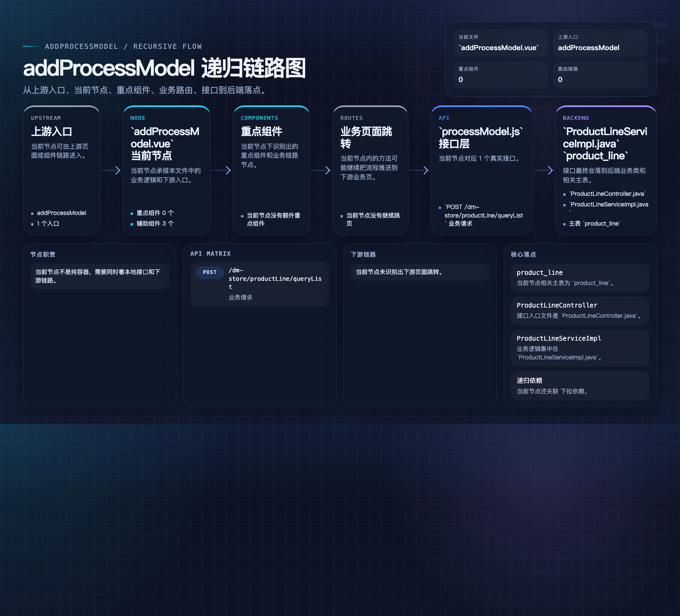Image resolution: width=680 pixels, height=616 pixels.
Task: Open the NODE card `addProcessModel.vue` 当前节点 heading
Action: [165, 144]
